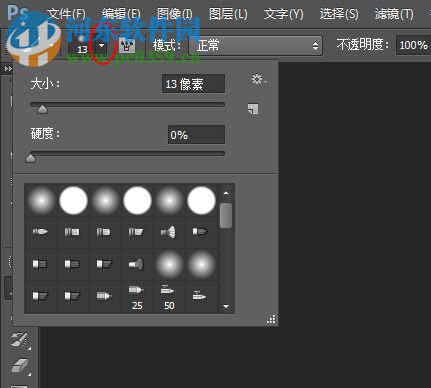
Task: Select the third soft round brush in top row
Action: [x=169, y=200]
